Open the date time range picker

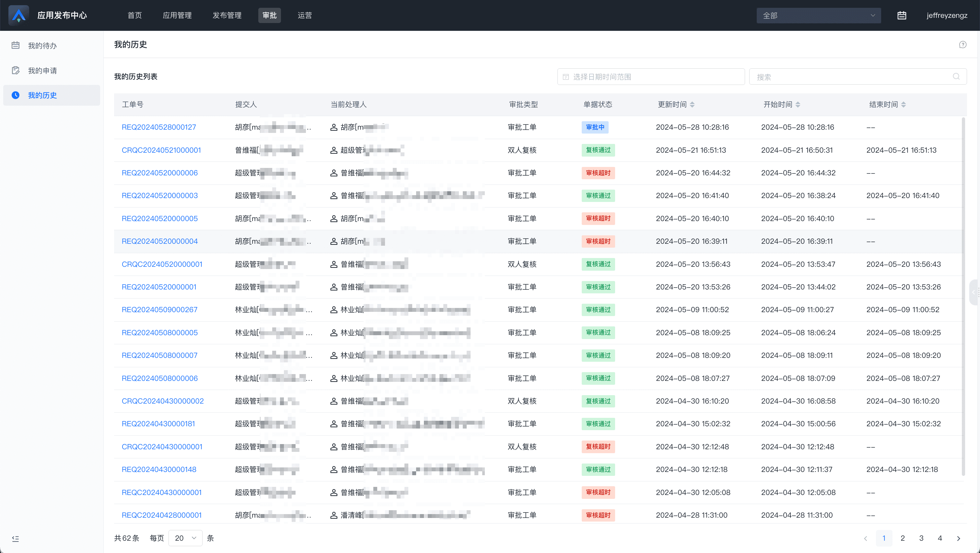650,76
